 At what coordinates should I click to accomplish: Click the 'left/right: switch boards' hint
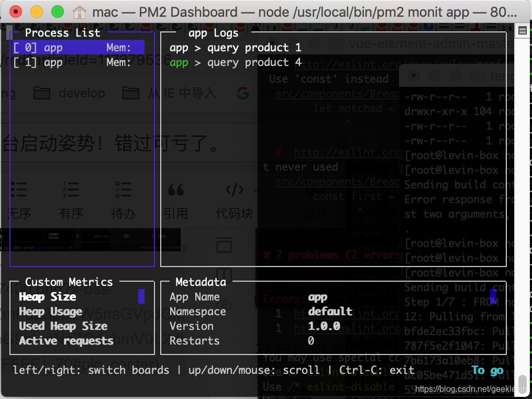(x=91, y=370)
